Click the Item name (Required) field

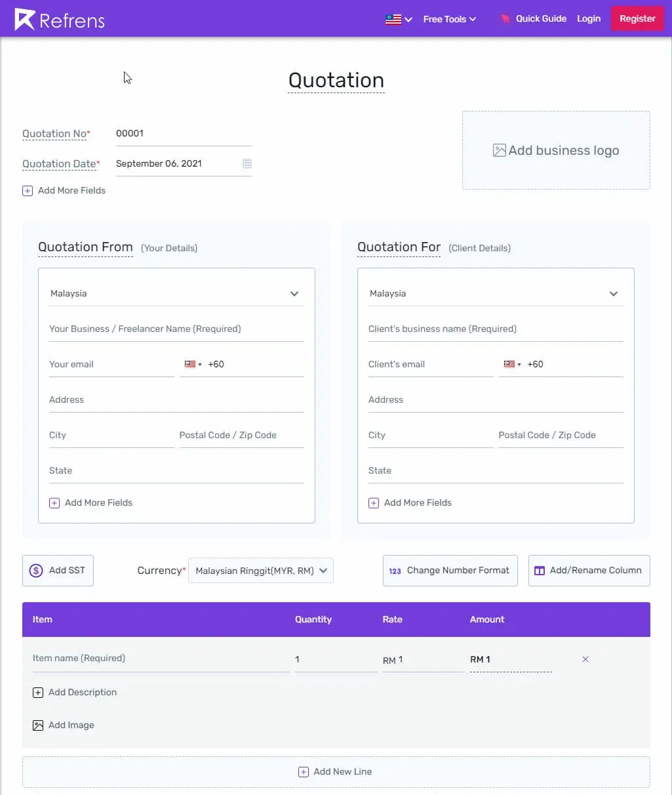point(161,659)
